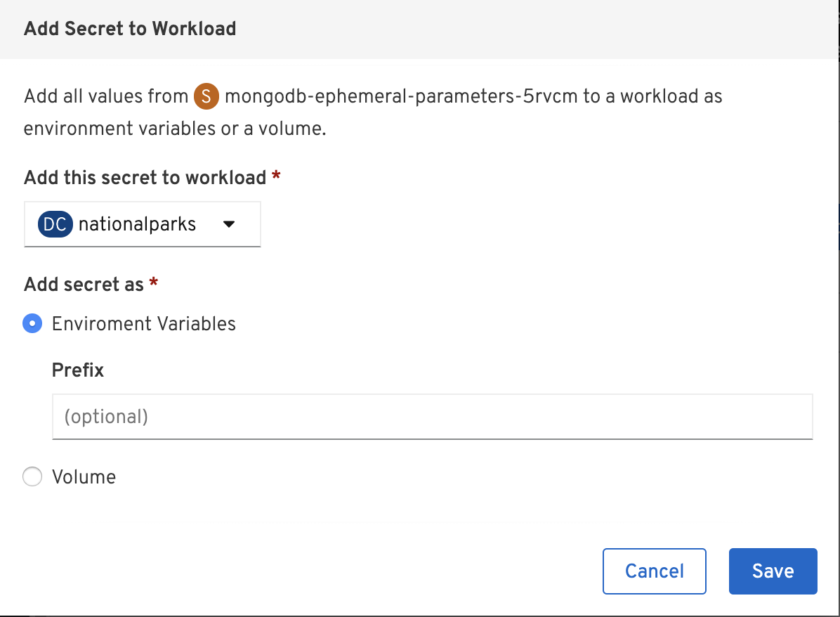This screenshot has height=617, width=840.
Task: Click the Add Secret to Workload dialog title
Action: 129,28
